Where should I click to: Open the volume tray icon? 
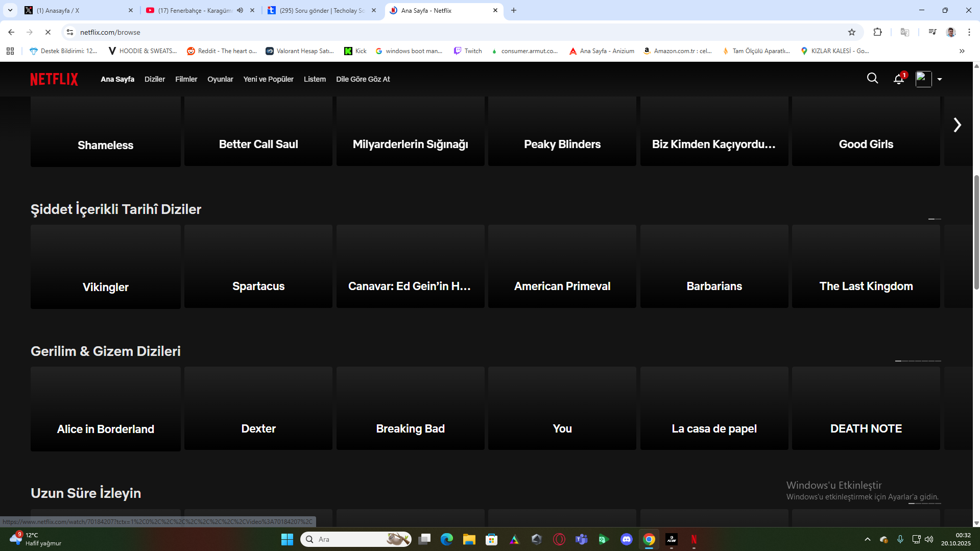[x=929, y=539]
